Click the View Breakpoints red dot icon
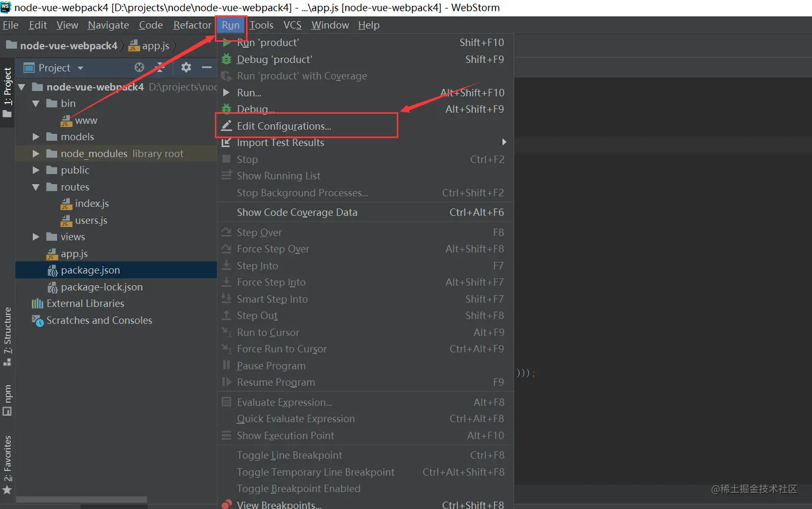The image size is (812, 509). click(227, 505)
